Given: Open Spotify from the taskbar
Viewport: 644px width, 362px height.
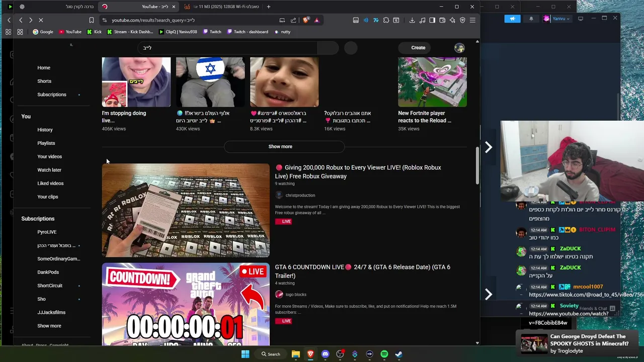Looking at the screenshot, I should (384, 354).
